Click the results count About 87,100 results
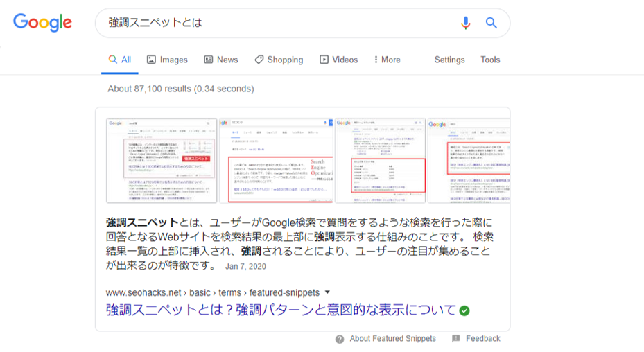The height and width of the screenshot is (352, 644). (x=181, y=89)
